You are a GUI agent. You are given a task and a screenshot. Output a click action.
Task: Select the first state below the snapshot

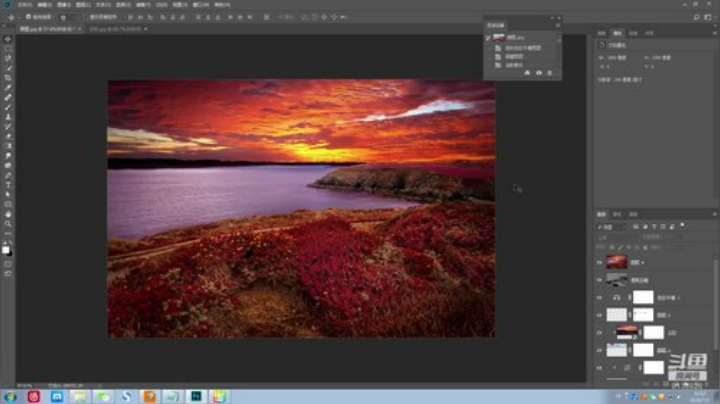[x=524, y=48]
